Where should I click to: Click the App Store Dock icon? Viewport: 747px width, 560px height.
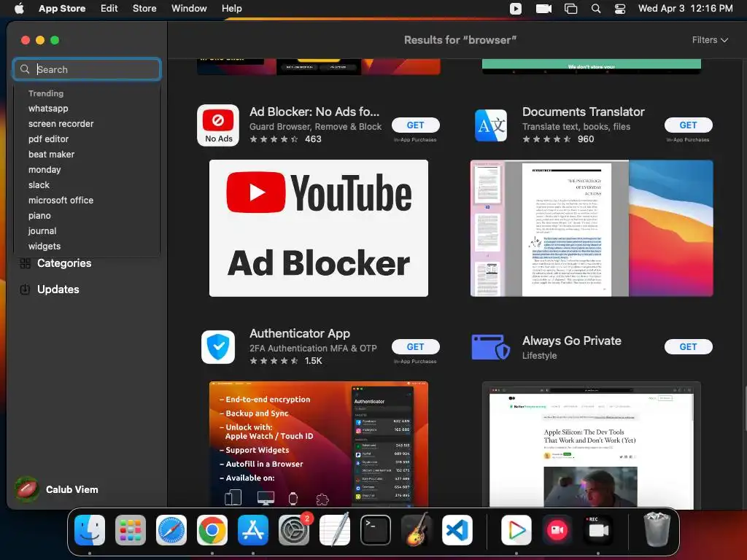(x=253, y=530)
